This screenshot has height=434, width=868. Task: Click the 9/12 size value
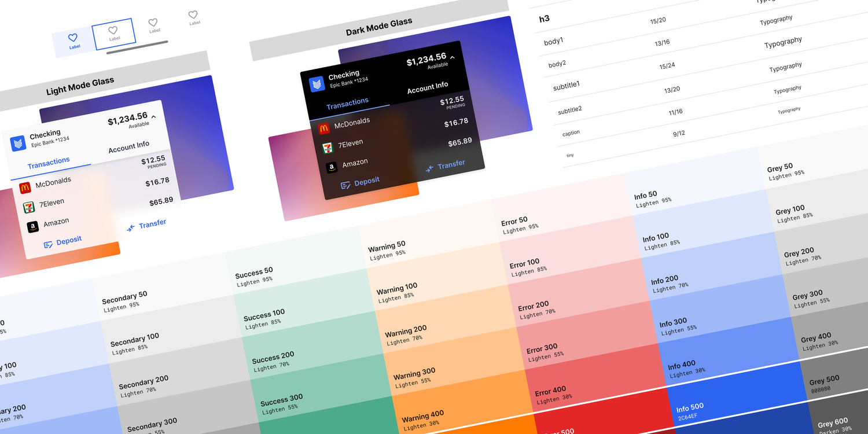click(x=679, y=134)
